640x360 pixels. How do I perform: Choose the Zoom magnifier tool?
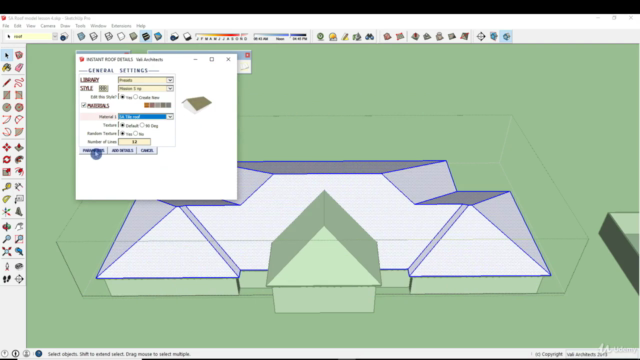[7, 239]
